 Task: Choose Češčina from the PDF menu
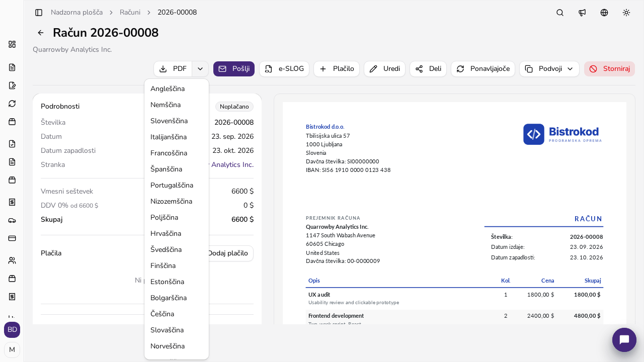point(177,314)
